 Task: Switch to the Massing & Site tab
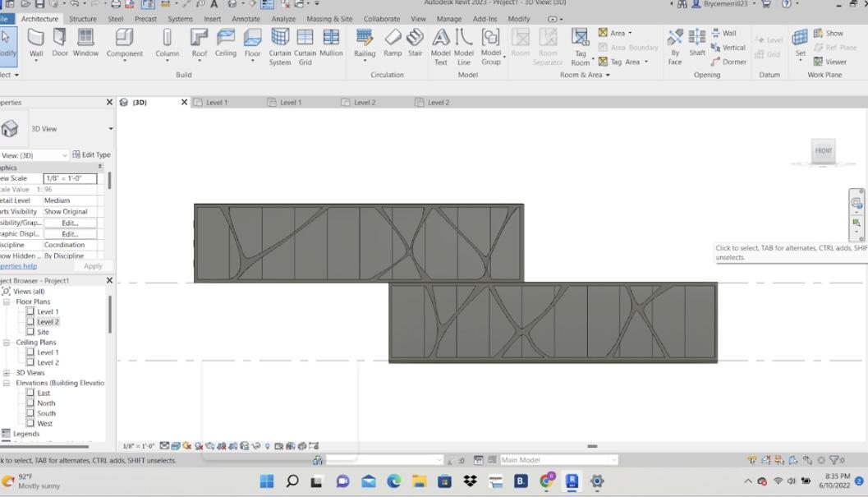(x=329, y=19)
